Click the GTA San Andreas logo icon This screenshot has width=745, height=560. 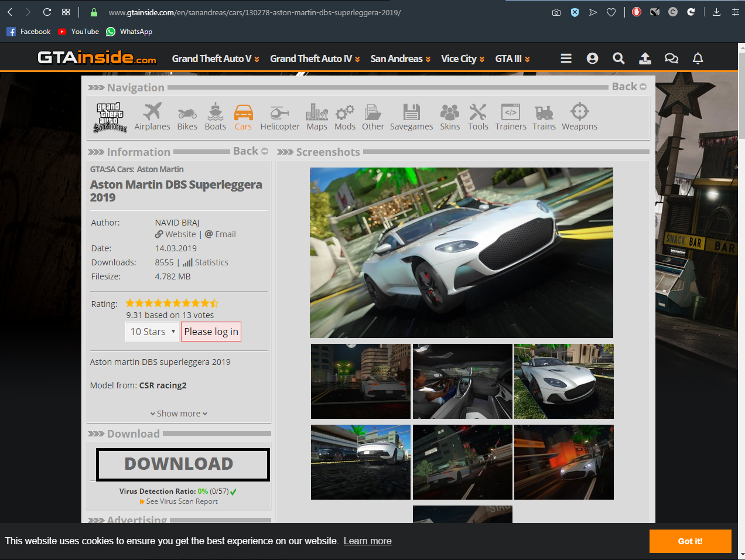pyautogui.click(x=110, y=117)
